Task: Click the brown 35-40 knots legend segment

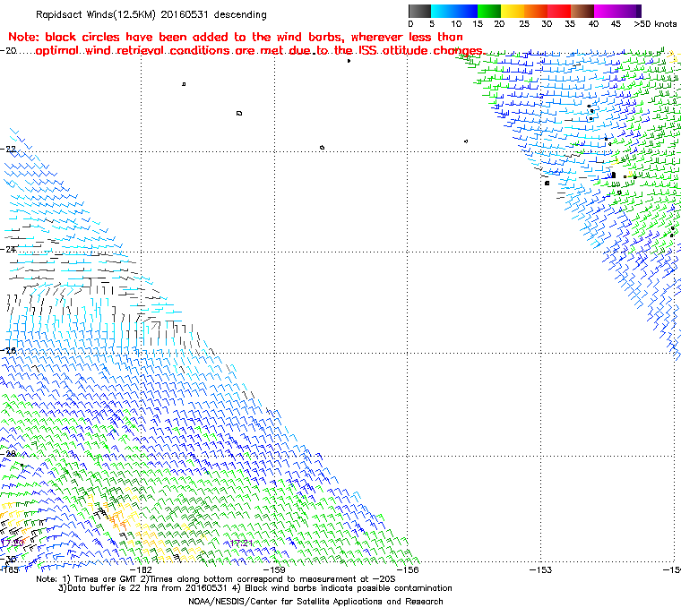Action: coord(582,11)
